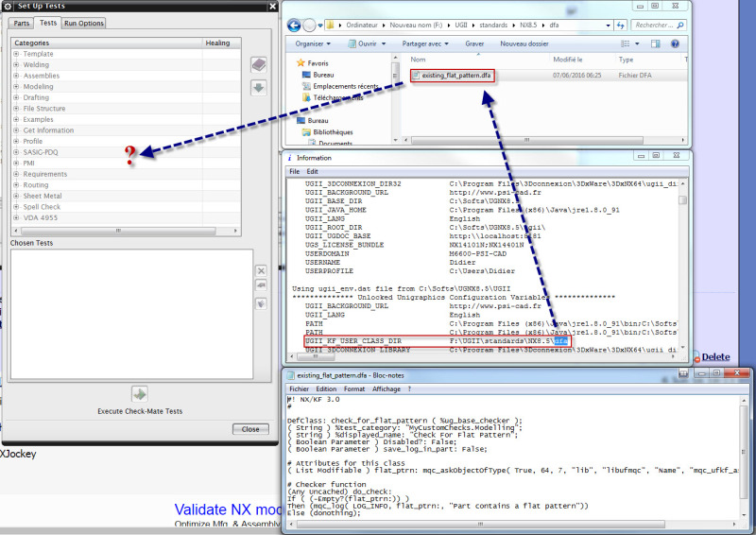Open the Information window File menu
Viewport: 756px width, 535px height.
(294, 171)
